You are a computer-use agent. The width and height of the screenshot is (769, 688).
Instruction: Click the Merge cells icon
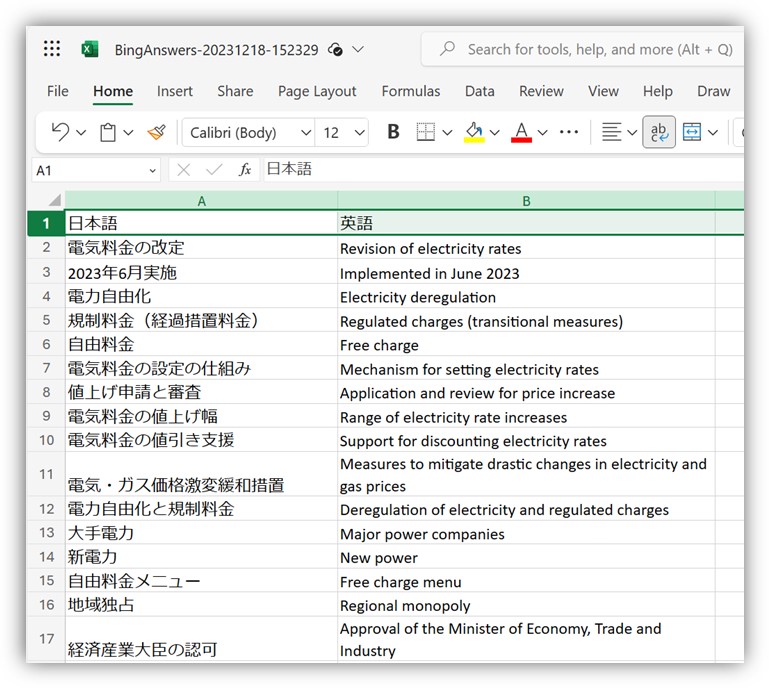pyautogui.click(x=692, y=132)
